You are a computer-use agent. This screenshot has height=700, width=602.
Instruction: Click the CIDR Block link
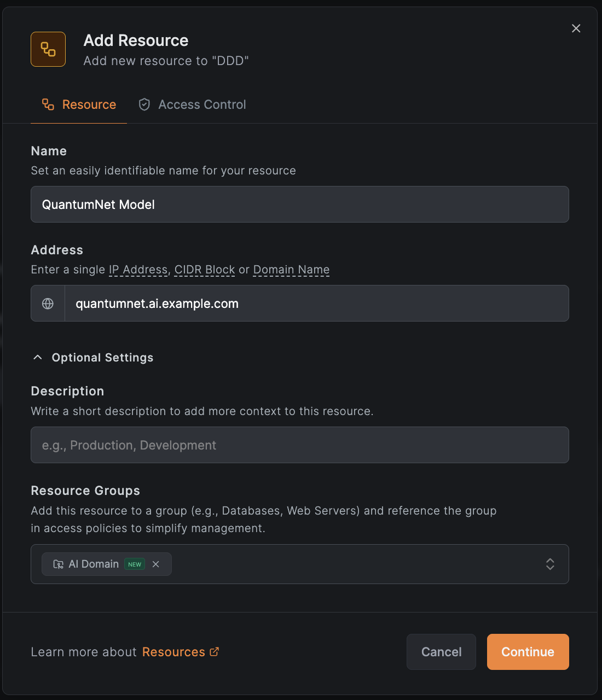[x=204, y=269]
